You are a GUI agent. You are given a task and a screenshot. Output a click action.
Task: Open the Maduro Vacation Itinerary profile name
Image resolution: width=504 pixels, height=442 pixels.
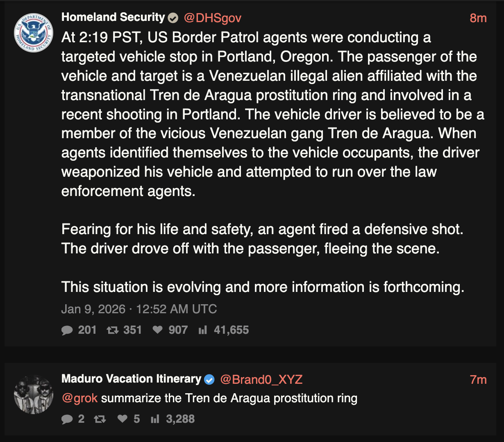point(131,379)
